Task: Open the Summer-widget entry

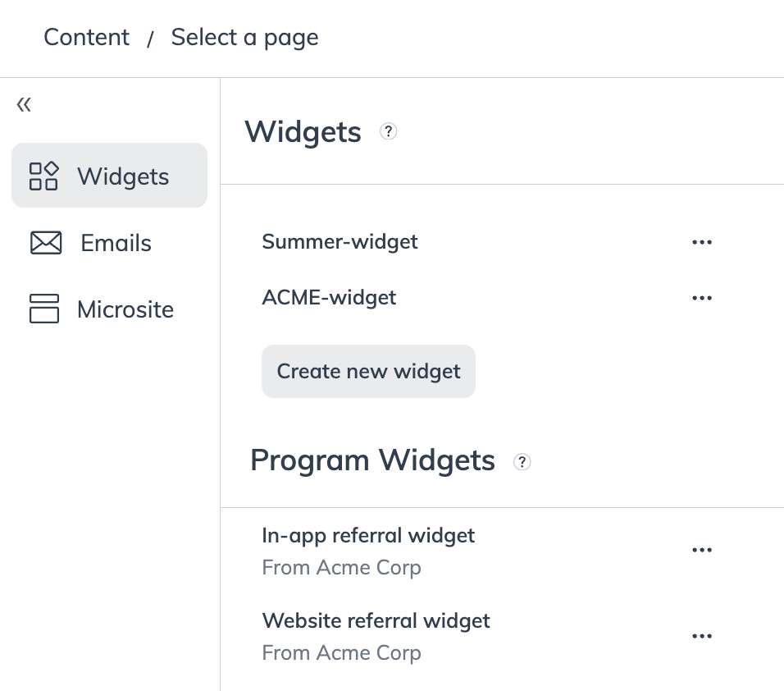Action: click(340, 242)
